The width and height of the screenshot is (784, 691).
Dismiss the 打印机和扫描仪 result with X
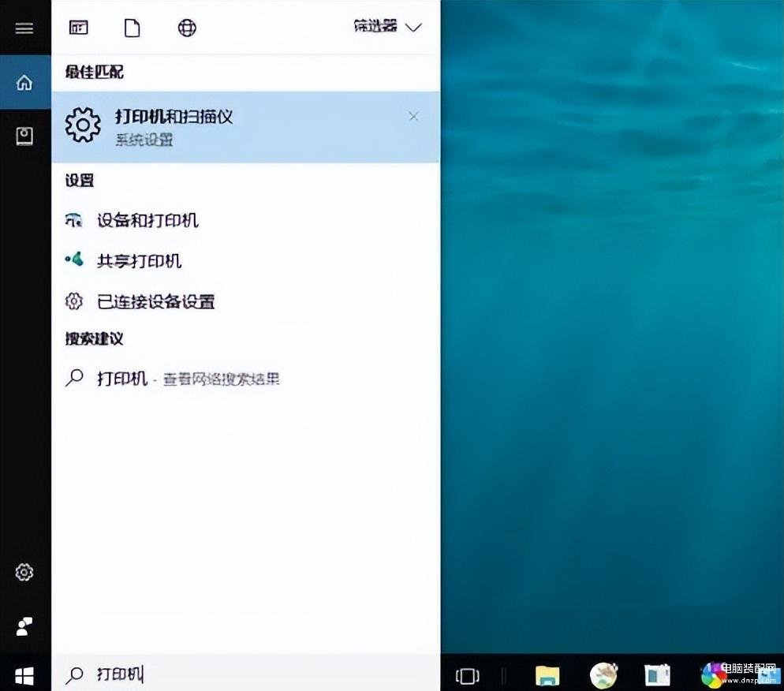coord(413,117)
